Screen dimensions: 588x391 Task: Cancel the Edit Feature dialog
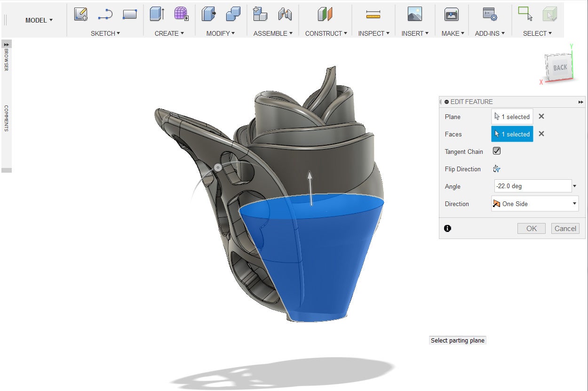565,229
